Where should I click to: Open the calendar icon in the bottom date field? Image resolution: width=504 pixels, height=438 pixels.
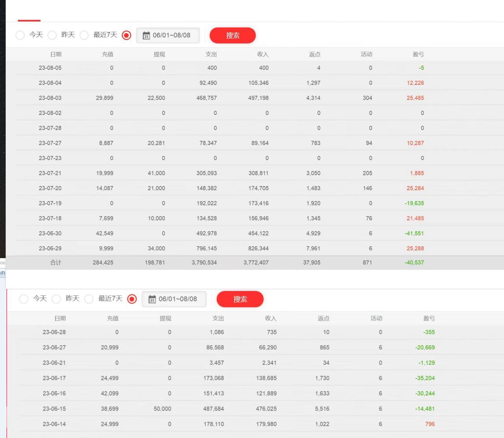[x=152, y=299]
